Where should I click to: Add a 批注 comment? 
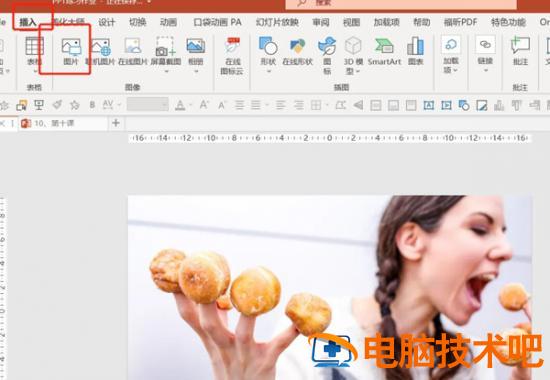click(520, 51)
